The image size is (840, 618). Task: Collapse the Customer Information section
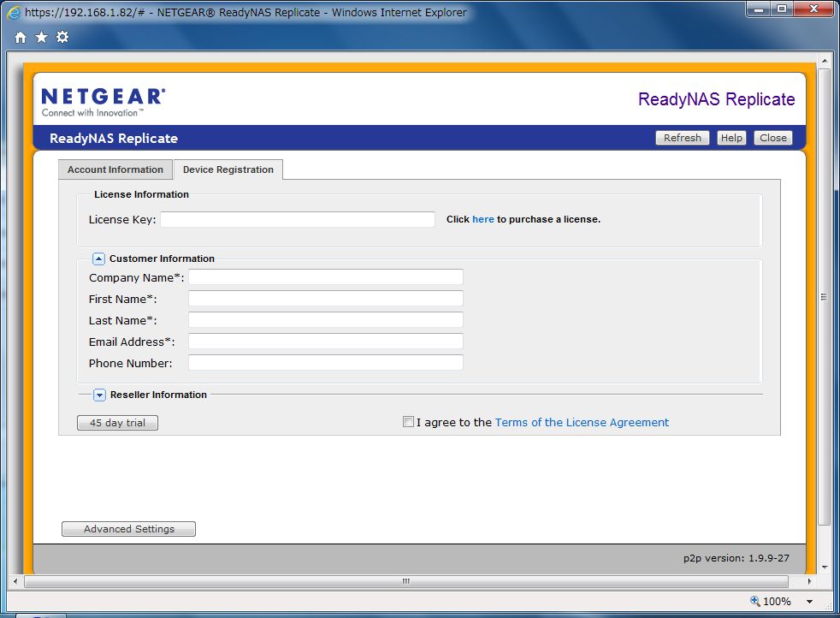point(98,258)
